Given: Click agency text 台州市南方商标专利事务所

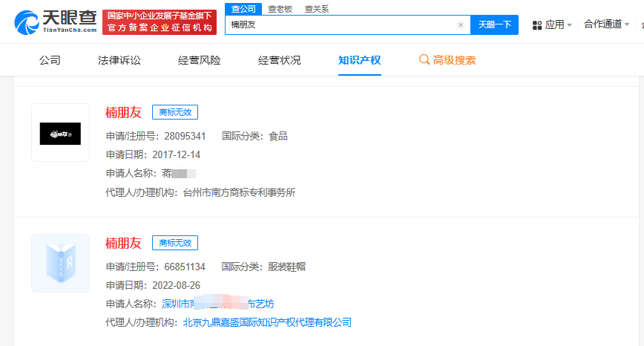Looking at the screenshot, I should (239, 192).
